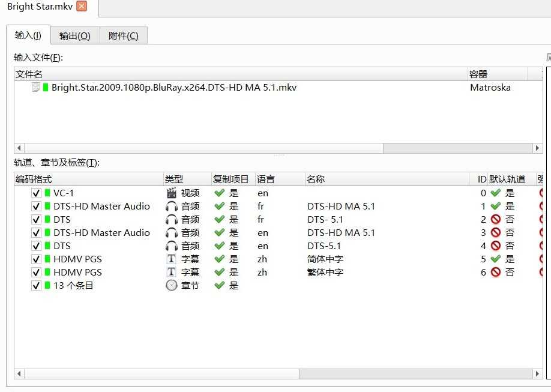Click default-track red no icon on track ID 4
Screen dimensions: 551x392
(496, 246)
